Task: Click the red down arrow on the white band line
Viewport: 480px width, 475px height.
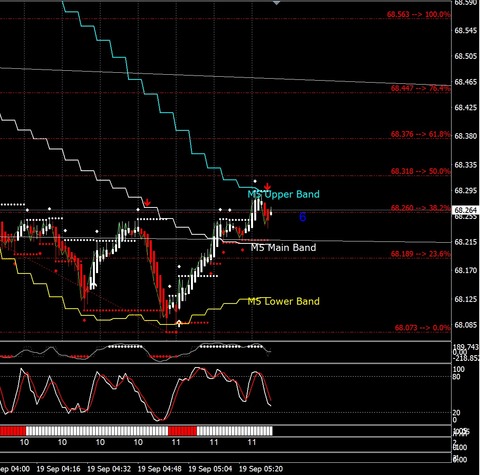Action: (147, 202)
